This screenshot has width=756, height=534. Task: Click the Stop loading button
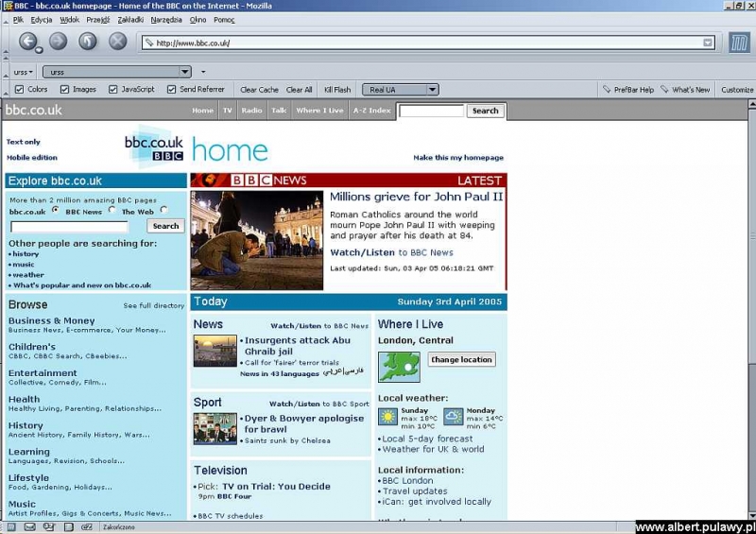pyautogui.click(x=117, y=41)
